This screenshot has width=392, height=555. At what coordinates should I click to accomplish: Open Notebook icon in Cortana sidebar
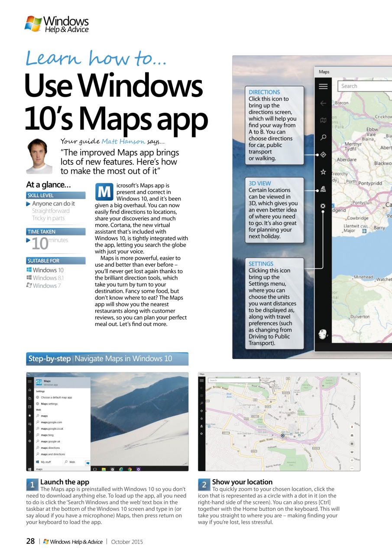pos(29,398)
